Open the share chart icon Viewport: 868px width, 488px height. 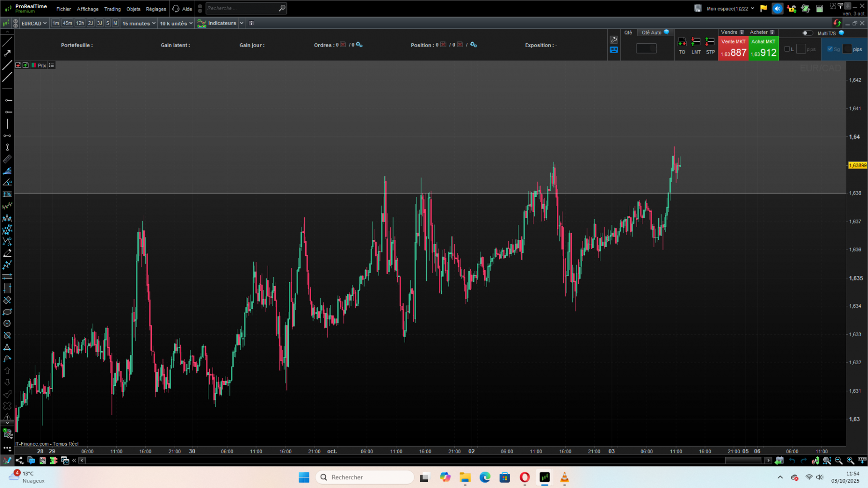click(x=19, y=461)
